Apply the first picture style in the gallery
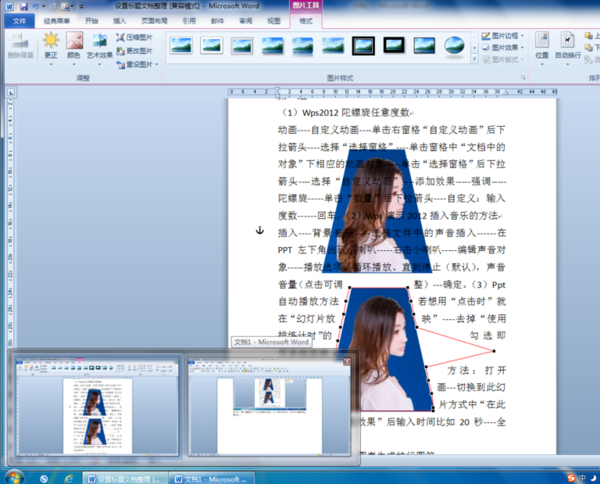This screenshot has width=600, height=484. point(180,45)
